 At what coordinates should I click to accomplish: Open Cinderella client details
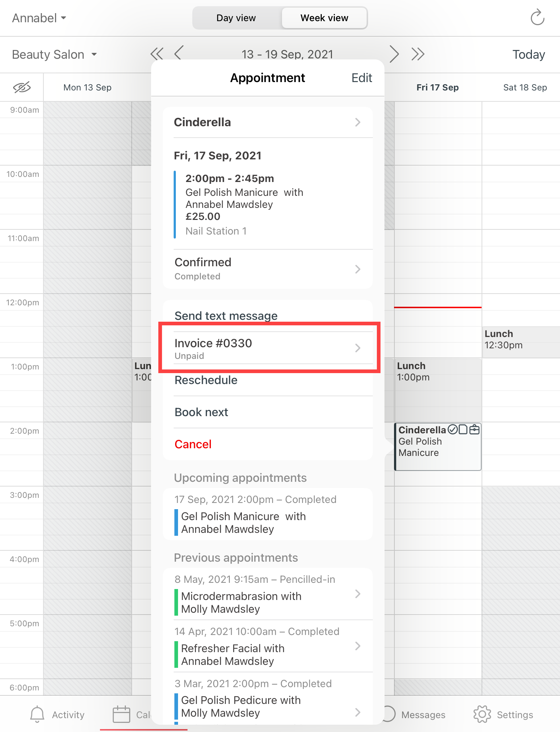click(267, 122)
